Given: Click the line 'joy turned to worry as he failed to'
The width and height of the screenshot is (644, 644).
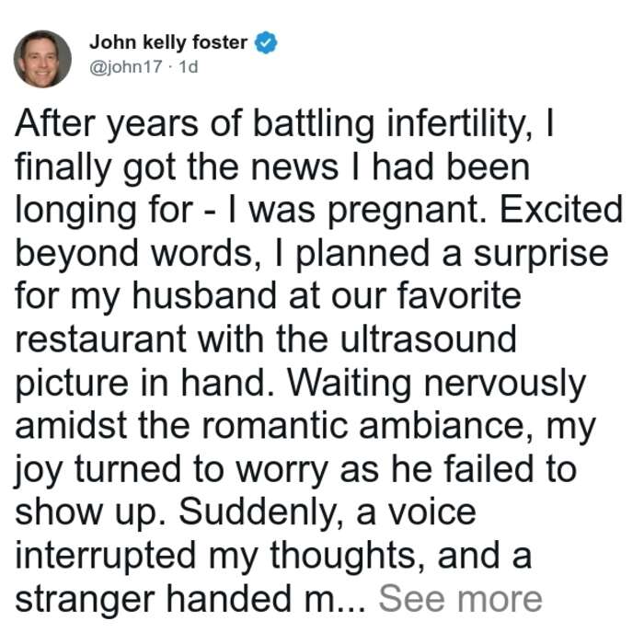Looking at the screenshot, I should point(295,470).
